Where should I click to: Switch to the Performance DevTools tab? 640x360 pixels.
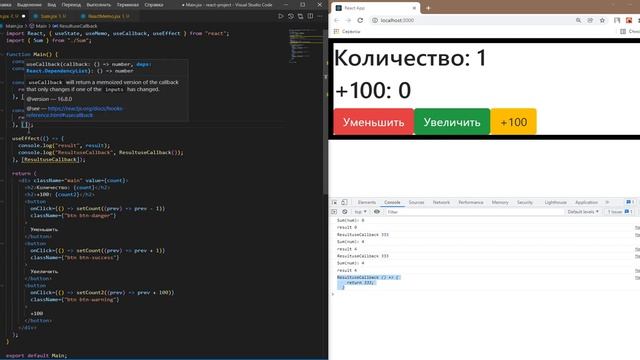[471, 202]
